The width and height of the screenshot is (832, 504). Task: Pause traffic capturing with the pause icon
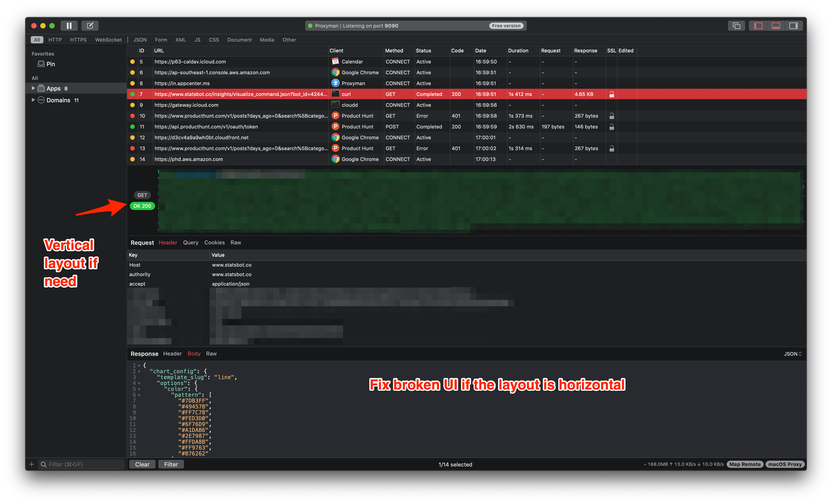pos(69,25)
